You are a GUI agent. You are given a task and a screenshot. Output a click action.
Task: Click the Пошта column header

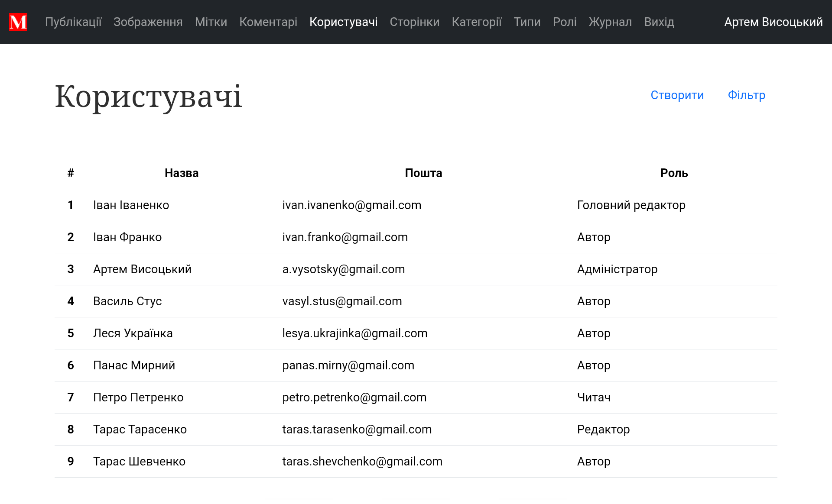423,173
